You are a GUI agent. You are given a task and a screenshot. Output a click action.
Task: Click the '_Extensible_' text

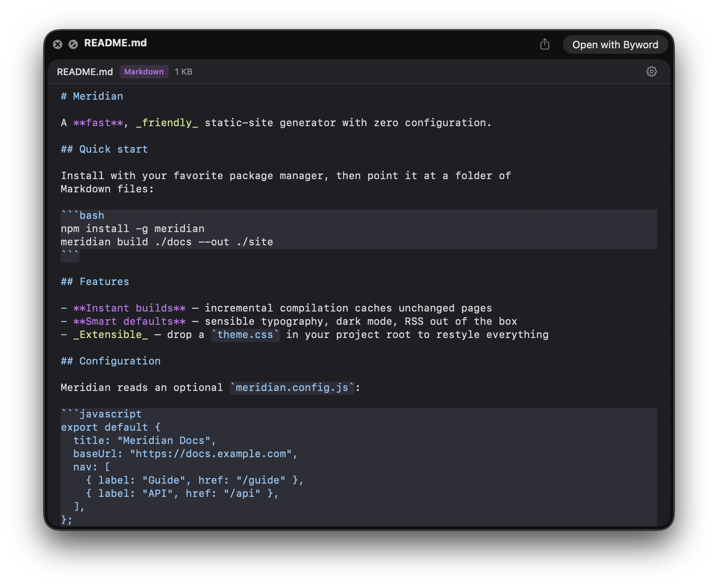[x=111, y=335]
